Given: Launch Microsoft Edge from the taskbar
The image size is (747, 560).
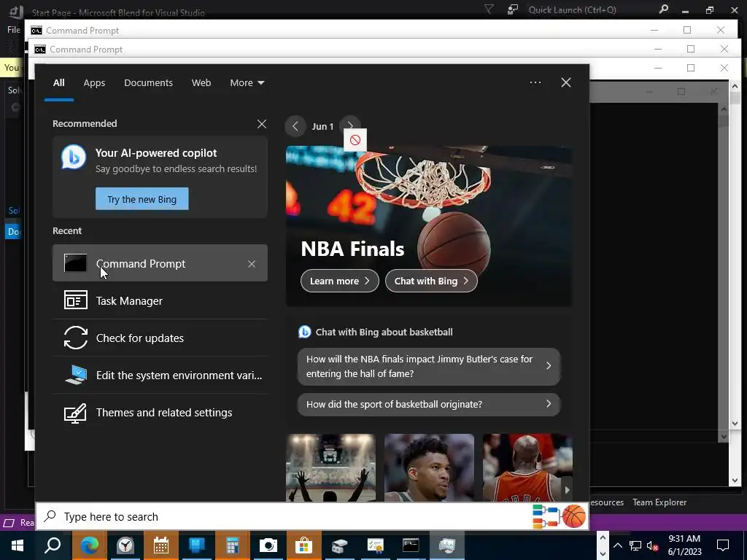Looking at the screenshot, I should coord(89,545).
